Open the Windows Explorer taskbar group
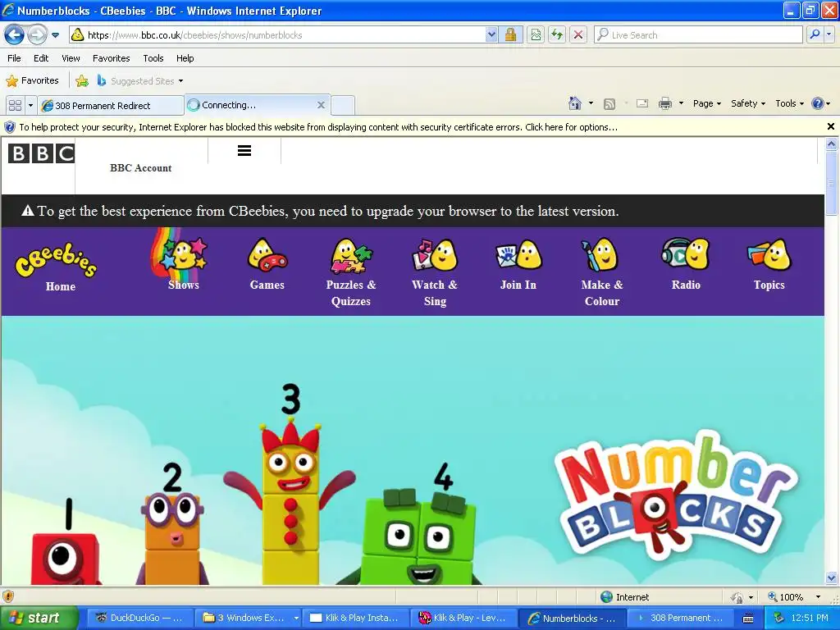 249,618
